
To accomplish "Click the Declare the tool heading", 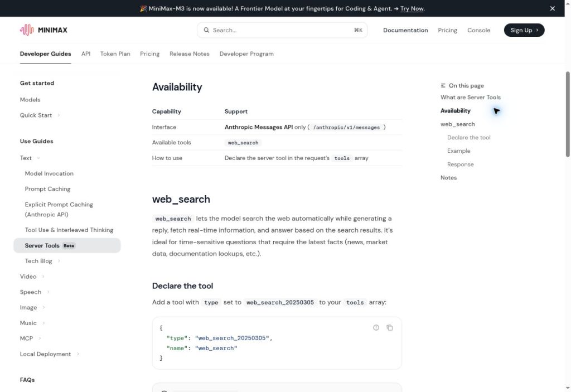I will coord(182,286).
